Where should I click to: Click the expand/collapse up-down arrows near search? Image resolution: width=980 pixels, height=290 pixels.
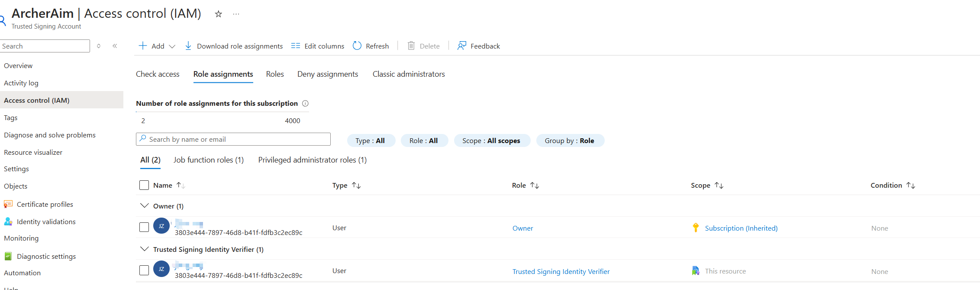[x=99, y=46]
